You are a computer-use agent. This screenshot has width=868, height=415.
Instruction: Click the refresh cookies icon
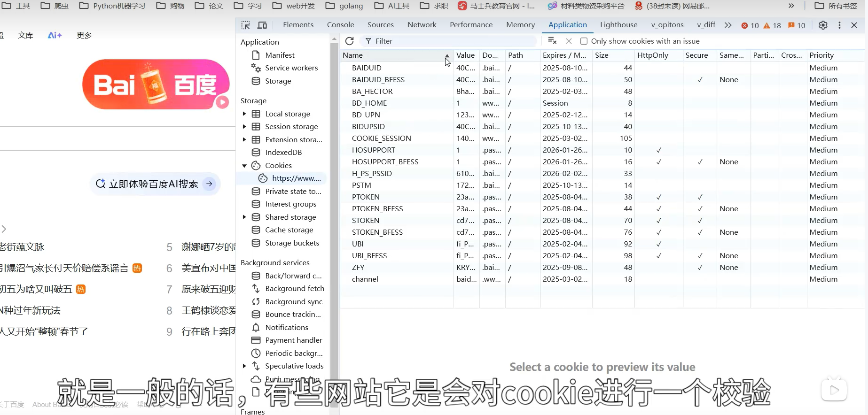click(x=349, y=41)
